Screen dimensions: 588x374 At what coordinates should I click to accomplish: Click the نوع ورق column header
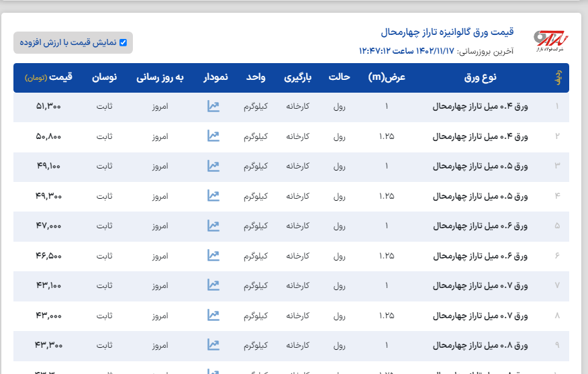[480, 77]
